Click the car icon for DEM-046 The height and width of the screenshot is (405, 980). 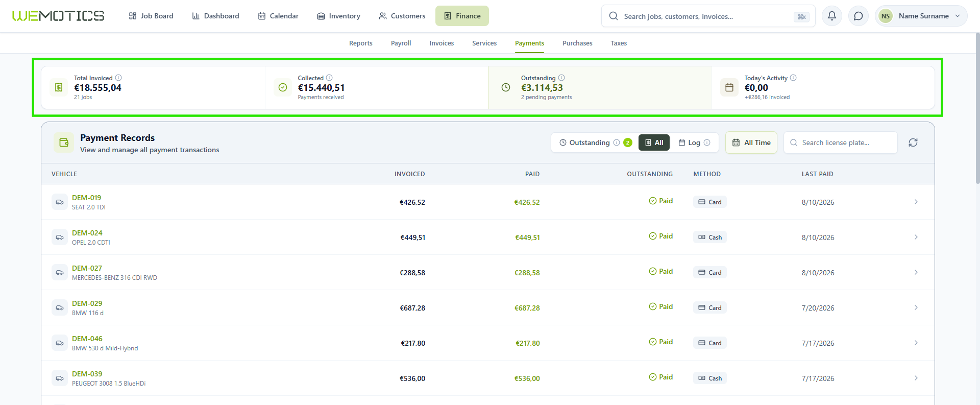60,343
